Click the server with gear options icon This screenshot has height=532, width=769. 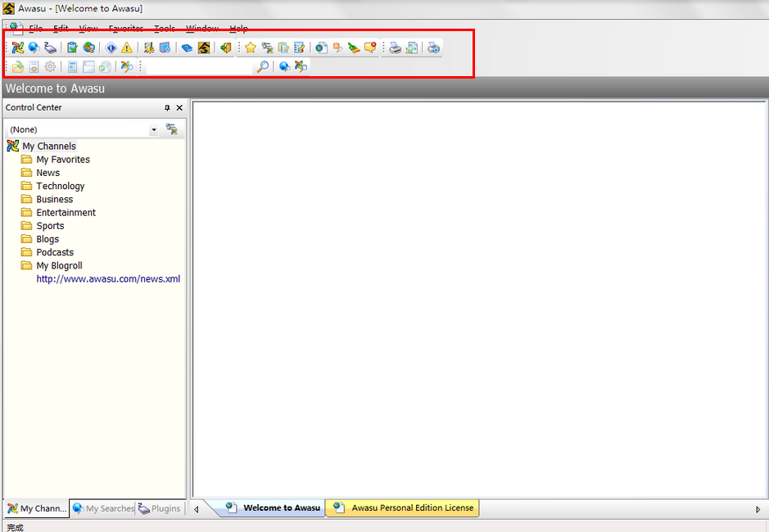coord(149,47)
